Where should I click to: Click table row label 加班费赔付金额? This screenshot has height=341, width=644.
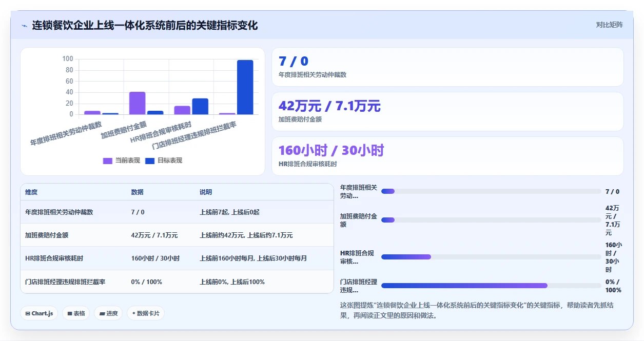coord(47,235)
